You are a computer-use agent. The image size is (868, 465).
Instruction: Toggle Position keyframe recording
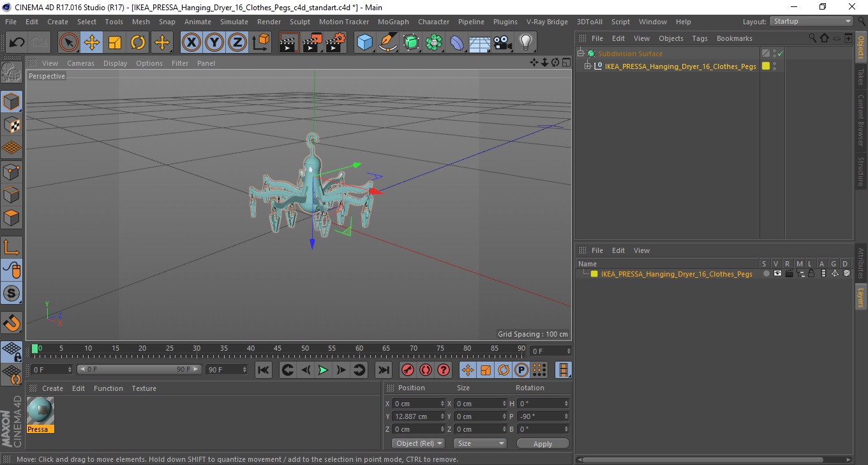[467, 370]
